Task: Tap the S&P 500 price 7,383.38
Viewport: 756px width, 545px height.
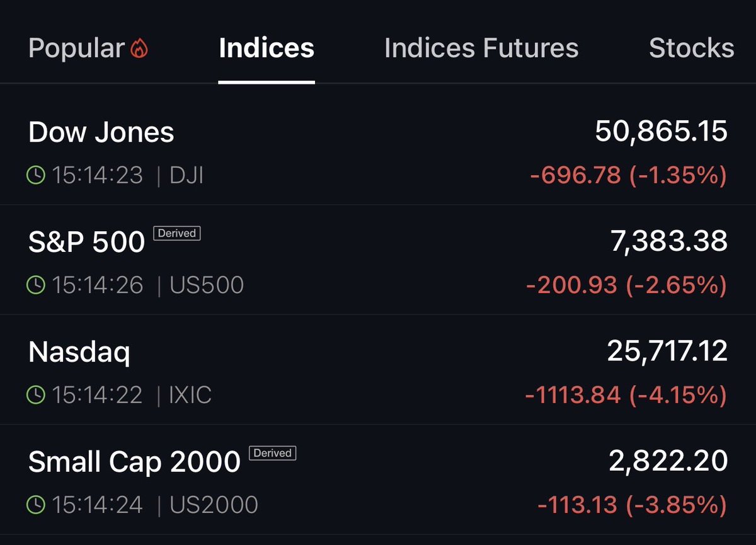Action: [669, 241]
